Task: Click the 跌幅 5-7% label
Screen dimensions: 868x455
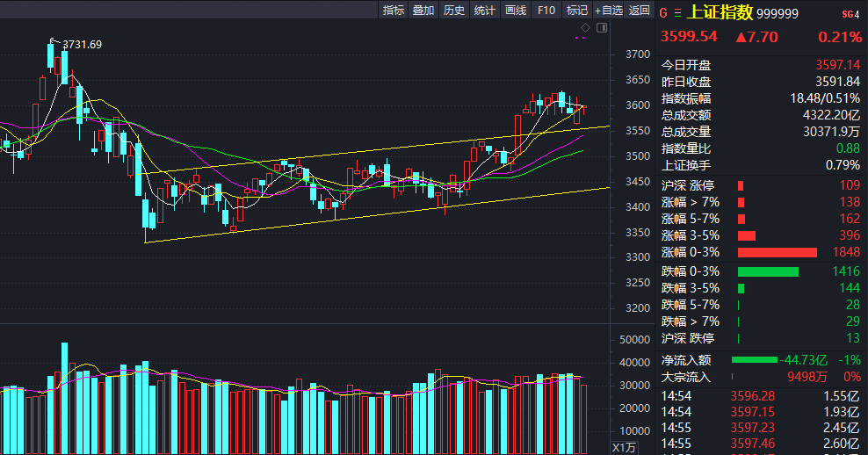Action: click(691, 305)
